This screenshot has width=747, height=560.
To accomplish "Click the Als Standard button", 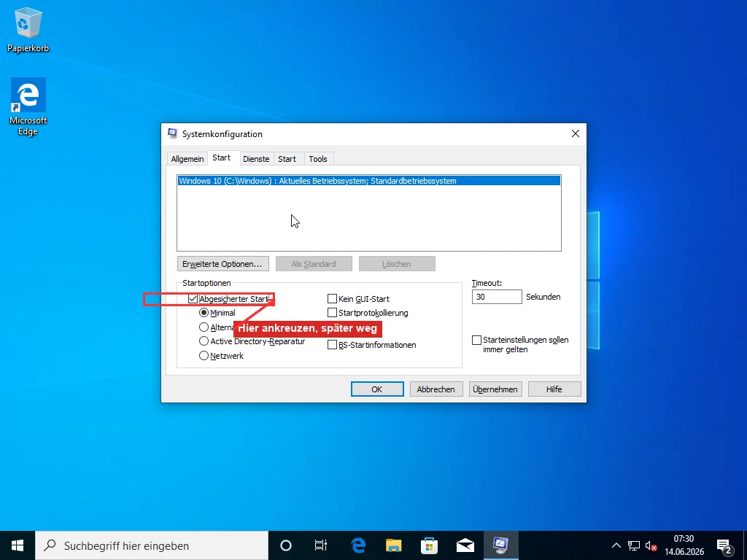I will 314,264.
